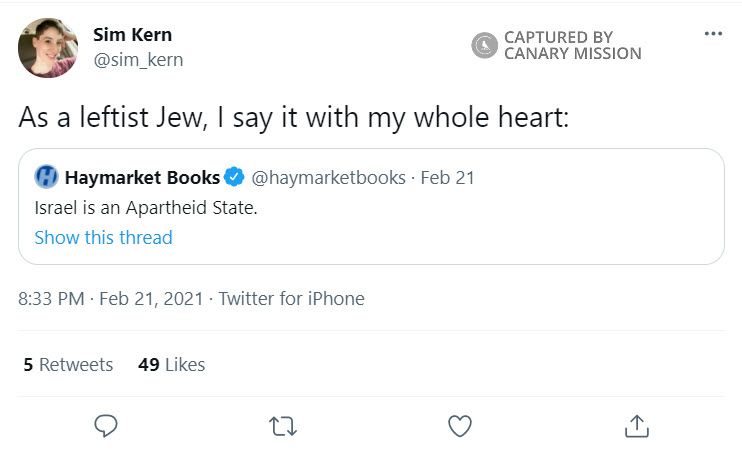Click the reply speech bubble icon
This screenshot has width=742, height=454.
106,426
